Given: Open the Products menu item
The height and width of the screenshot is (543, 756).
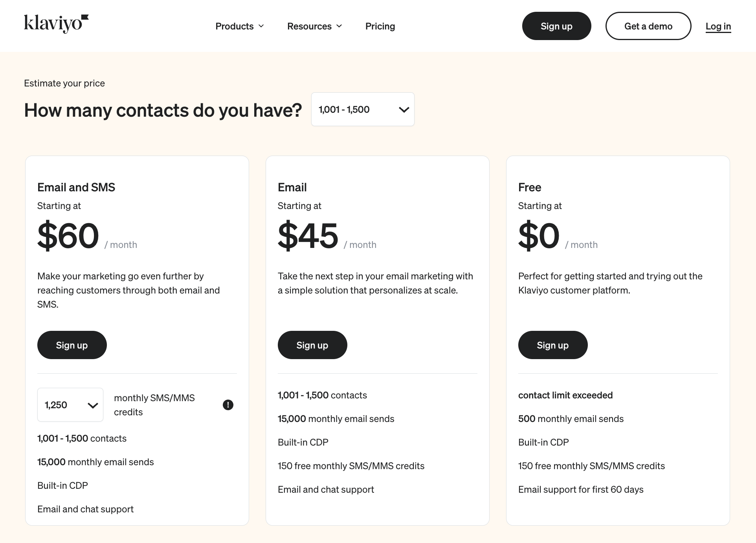Looking at the screenshot, I should [234, 26].
